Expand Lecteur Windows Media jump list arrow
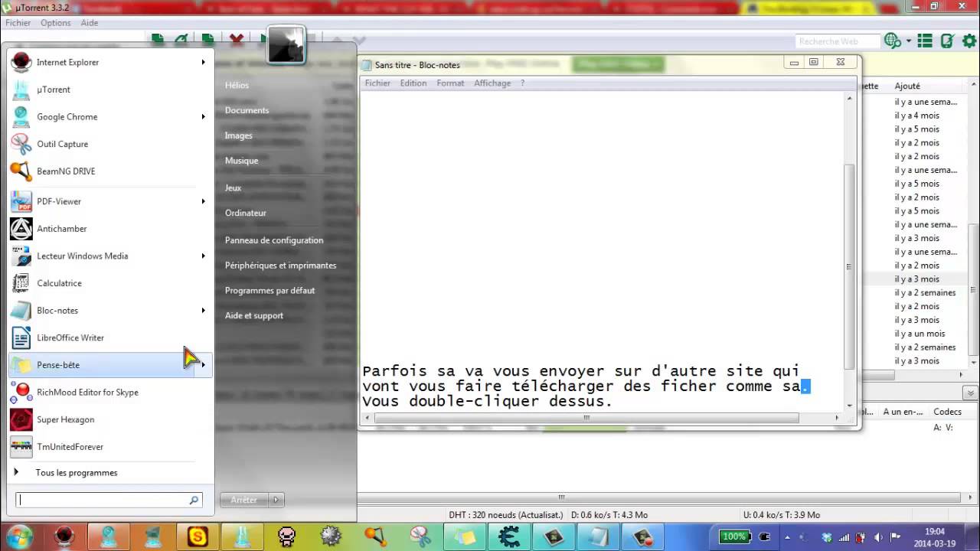Viewport: 980px width, 551px height. 204,256
